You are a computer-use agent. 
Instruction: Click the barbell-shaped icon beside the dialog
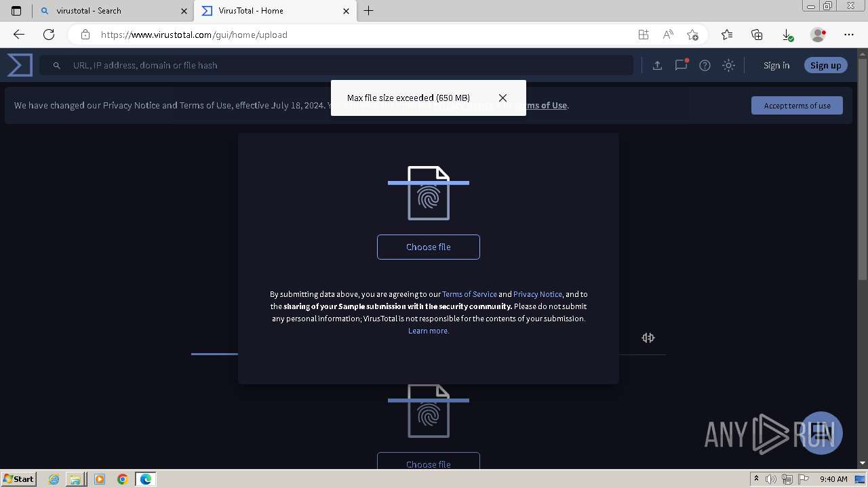[648, 338]
